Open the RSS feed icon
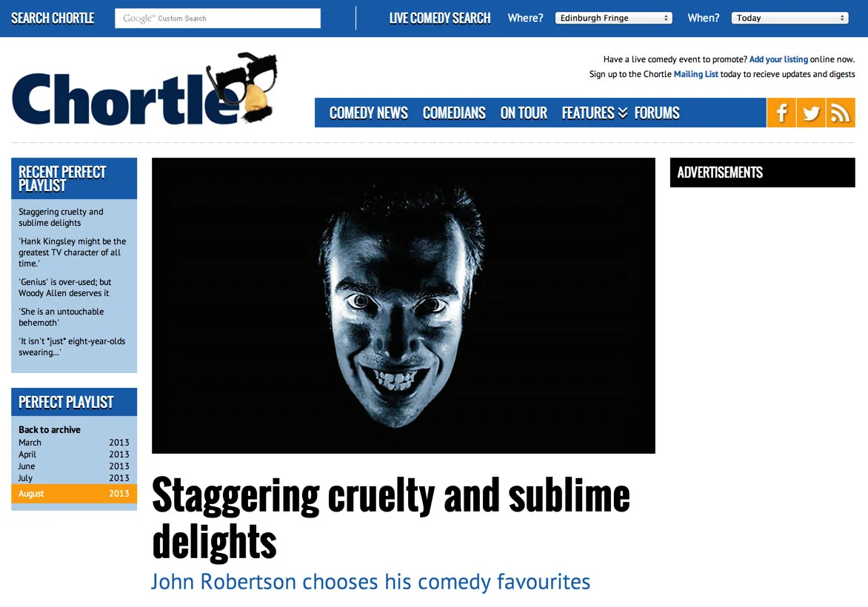Viewport: 868px width, 607px height. click(841, 113)
